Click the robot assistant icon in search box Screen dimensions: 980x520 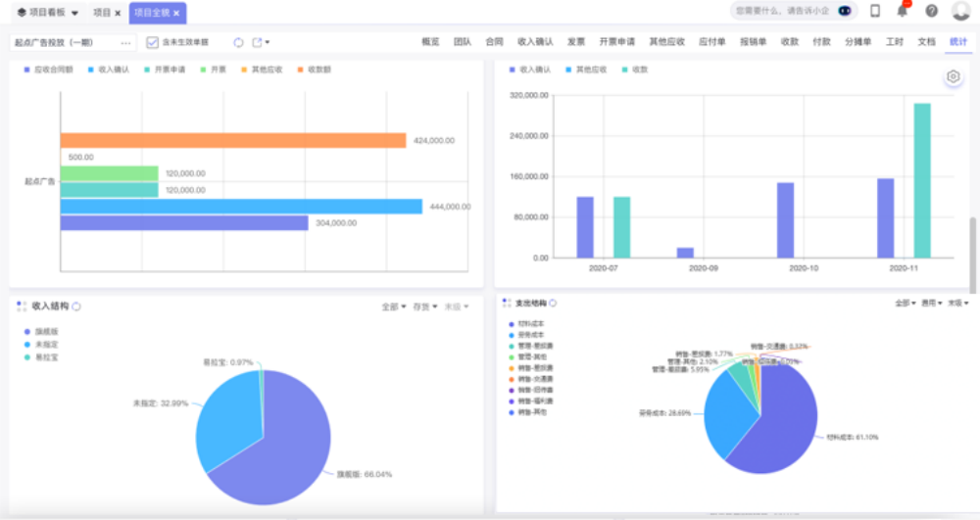(845, 11)
